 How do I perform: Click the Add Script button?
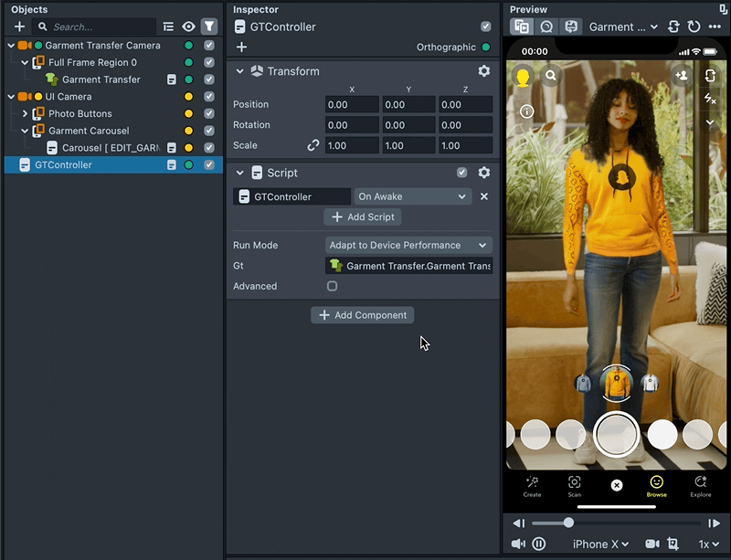363,217
